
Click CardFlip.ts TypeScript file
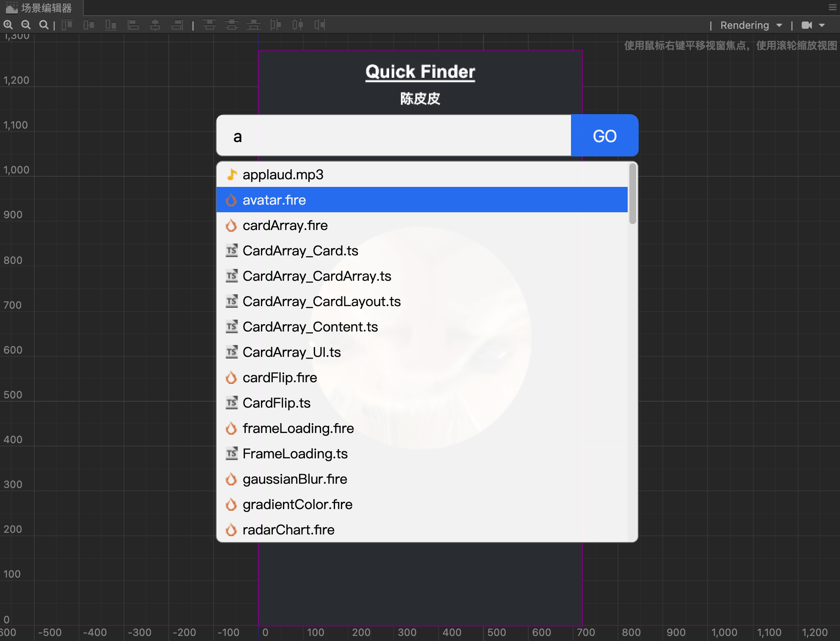click(275, 403)
